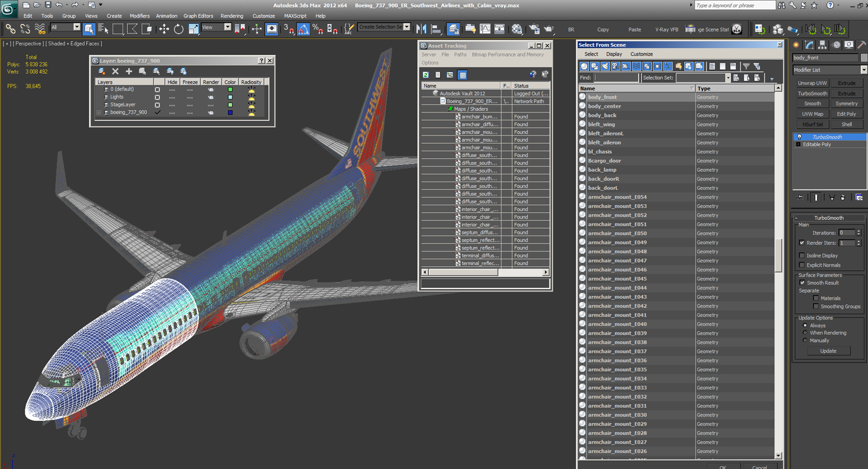This screenshot has width=868, height=469.
Task: Open the Motion command panel tab
Action: pos(836,45)
